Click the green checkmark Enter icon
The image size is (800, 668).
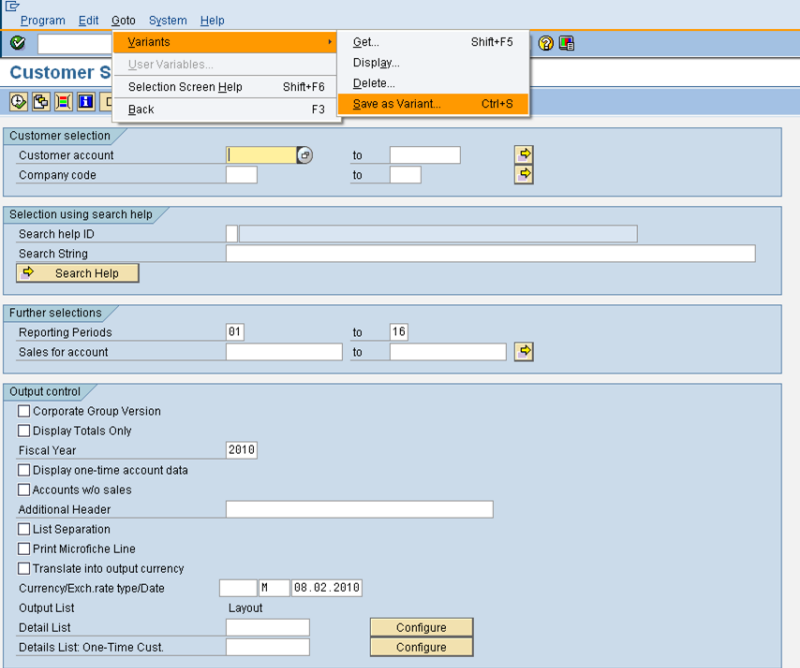tap(17, 43)
